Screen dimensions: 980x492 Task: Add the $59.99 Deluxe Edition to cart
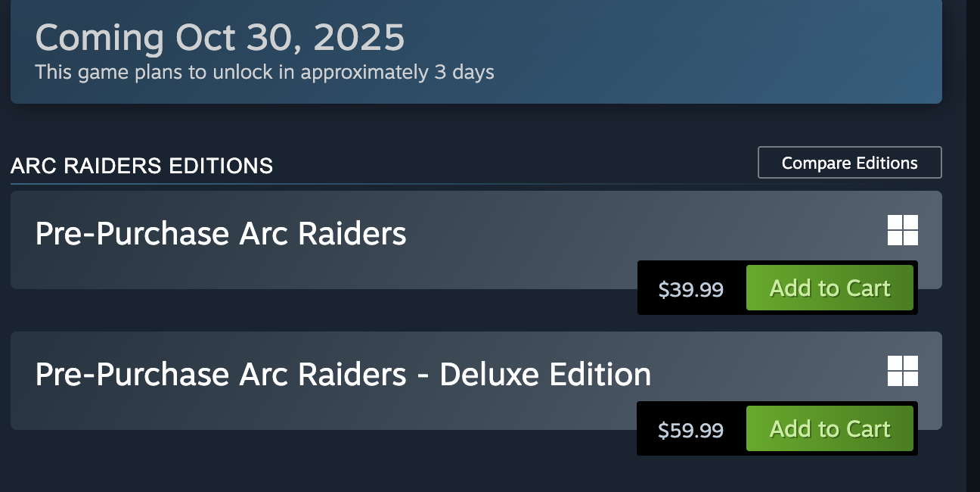coord(830,429)
